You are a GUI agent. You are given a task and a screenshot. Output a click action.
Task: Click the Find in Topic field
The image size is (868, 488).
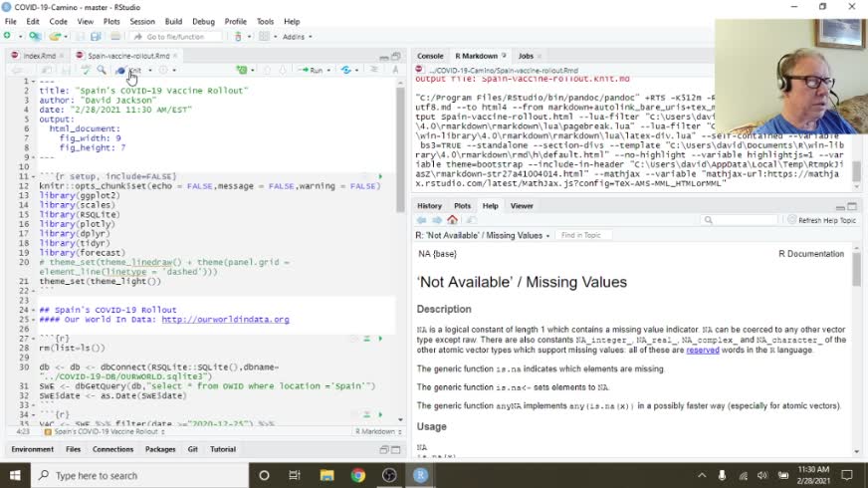583,235
